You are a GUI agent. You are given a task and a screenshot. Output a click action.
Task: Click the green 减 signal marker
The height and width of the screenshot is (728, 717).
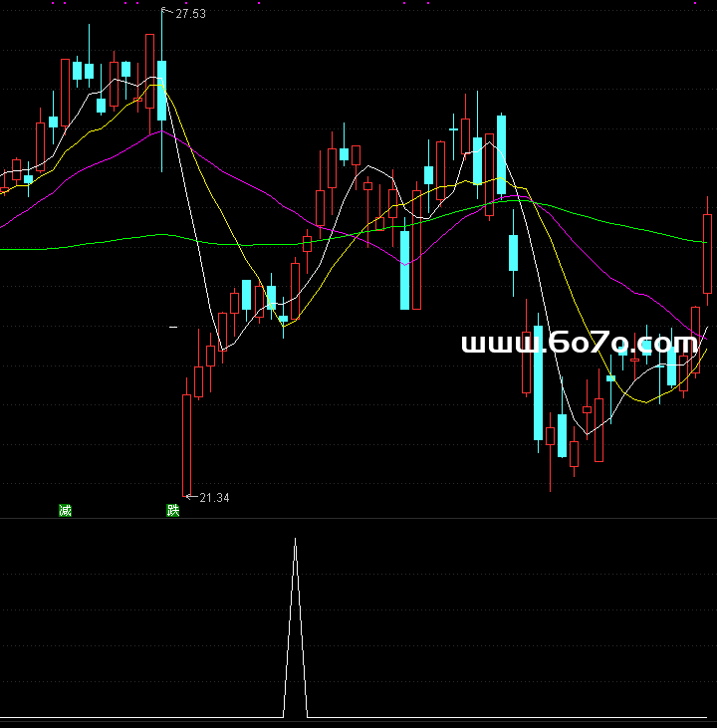pyautogui.click(x=65, y=511)
